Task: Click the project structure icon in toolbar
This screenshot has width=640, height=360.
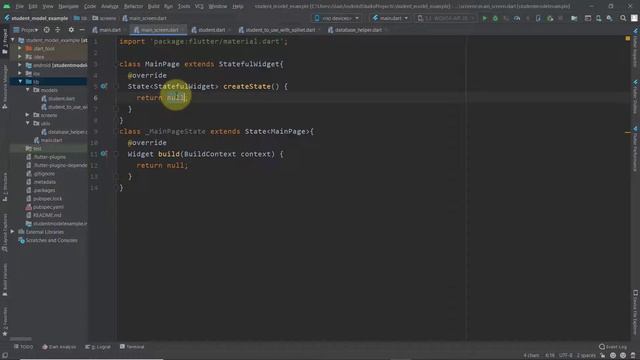Action: 574,18
